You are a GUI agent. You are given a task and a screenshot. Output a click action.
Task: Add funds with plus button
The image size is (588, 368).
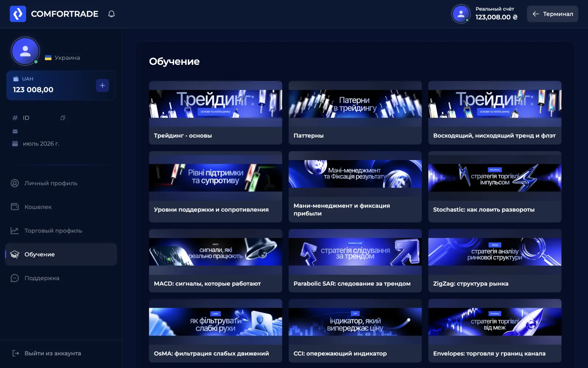coord(102,85)
